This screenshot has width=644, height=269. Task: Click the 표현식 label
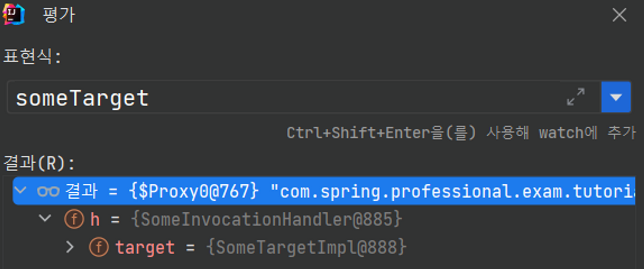(x=32, y=57)
